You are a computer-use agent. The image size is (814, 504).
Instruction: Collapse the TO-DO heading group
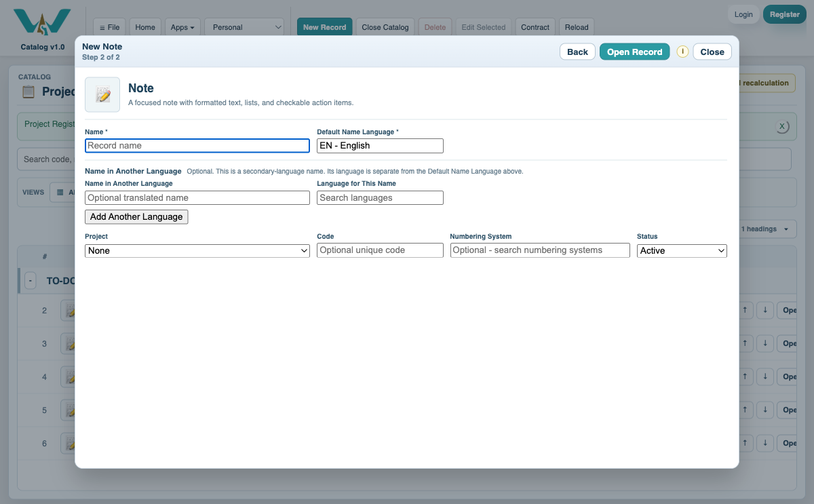point(31,281)
